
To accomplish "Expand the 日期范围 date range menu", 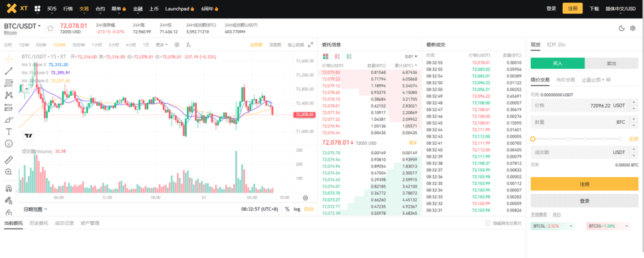I will pyautogui.click(x=36, y=209).
